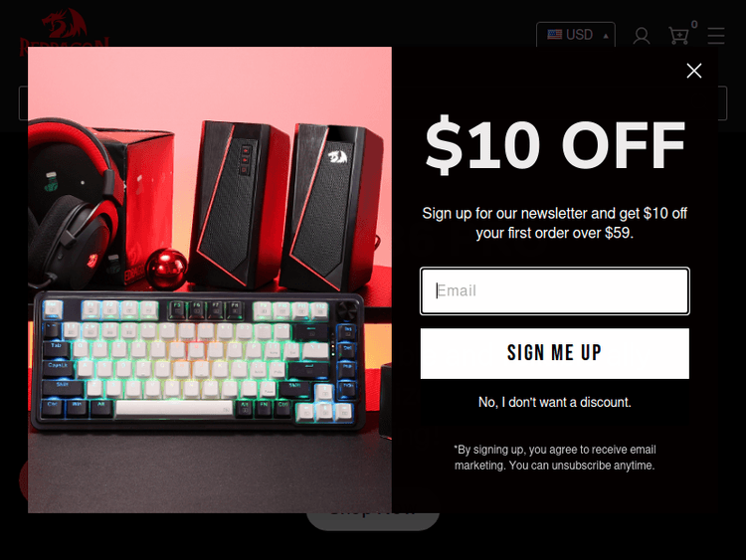Click the small arrow beside USD
This screenshot has height=560, width=746.
pos(606,36)
